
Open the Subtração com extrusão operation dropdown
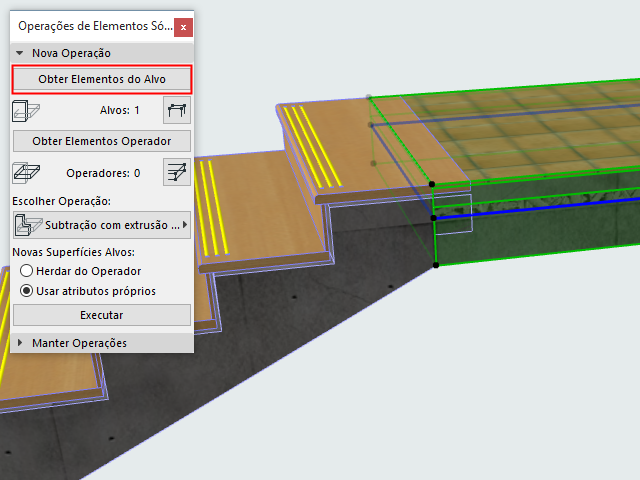pos(102,225)
